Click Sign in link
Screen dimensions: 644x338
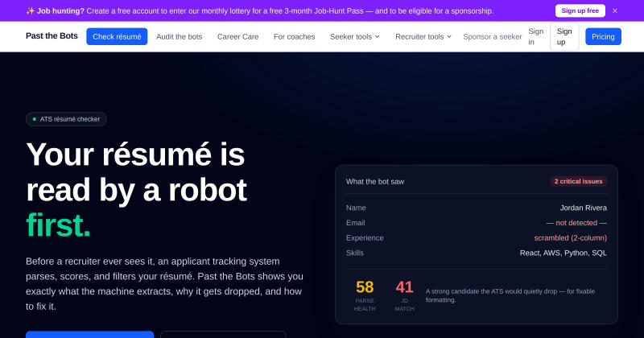(536, 36)
